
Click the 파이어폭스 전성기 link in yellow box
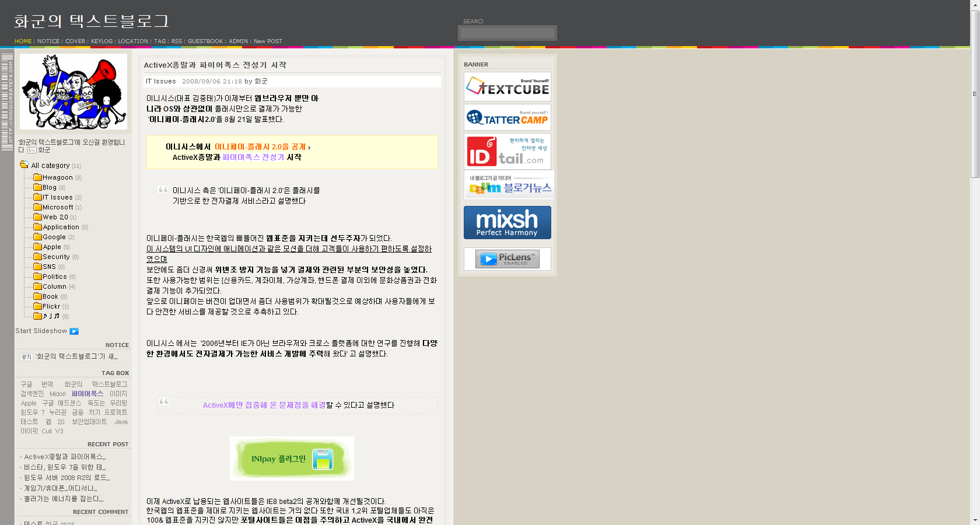(x=253, y=157)
